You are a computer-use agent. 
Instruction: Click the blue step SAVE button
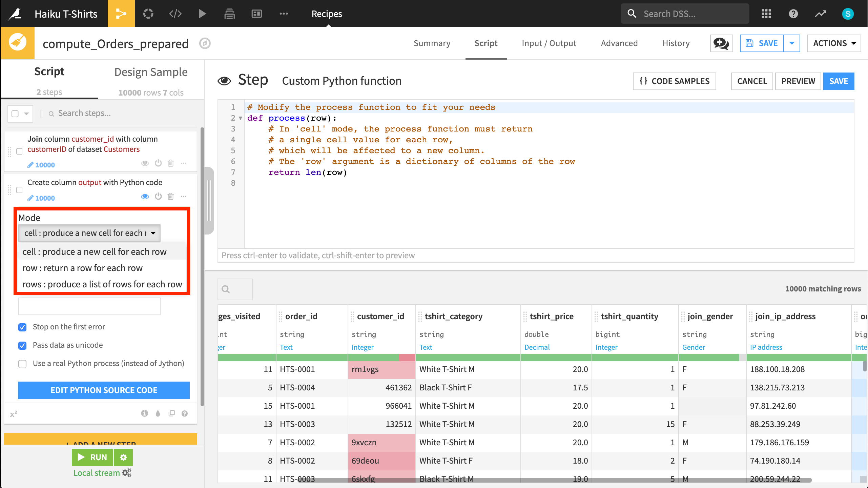(839, 81)
